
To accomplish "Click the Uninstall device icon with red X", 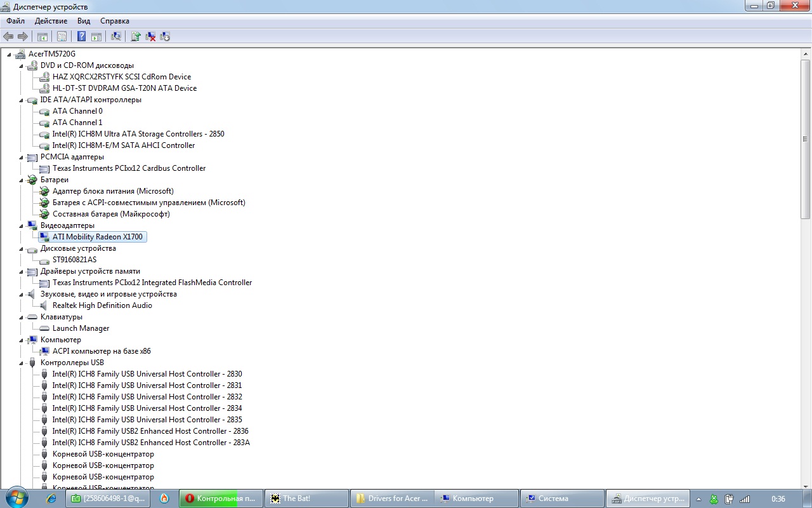I will pos(150,36).
